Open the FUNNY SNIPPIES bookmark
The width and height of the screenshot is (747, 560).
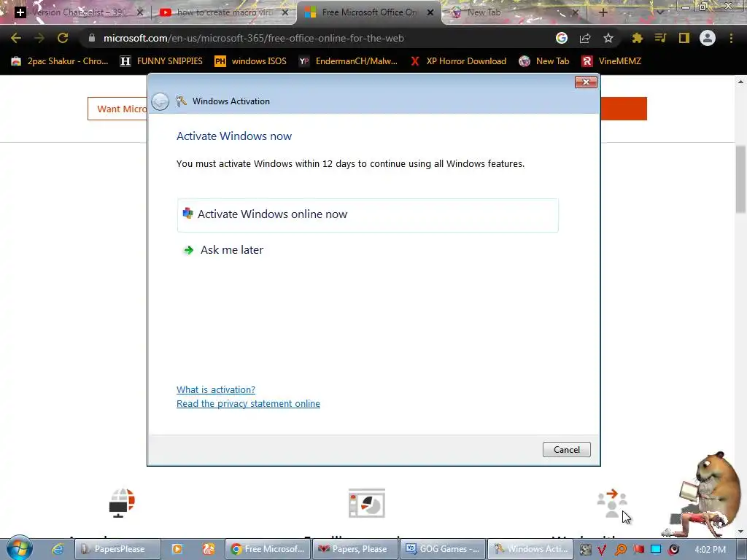[x=161, y=61]
